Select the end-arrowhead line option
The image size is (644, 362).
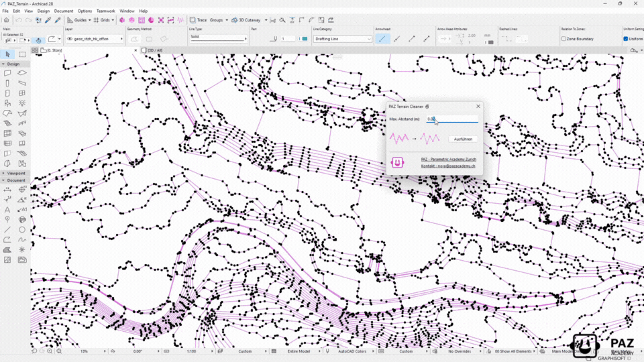411,39
